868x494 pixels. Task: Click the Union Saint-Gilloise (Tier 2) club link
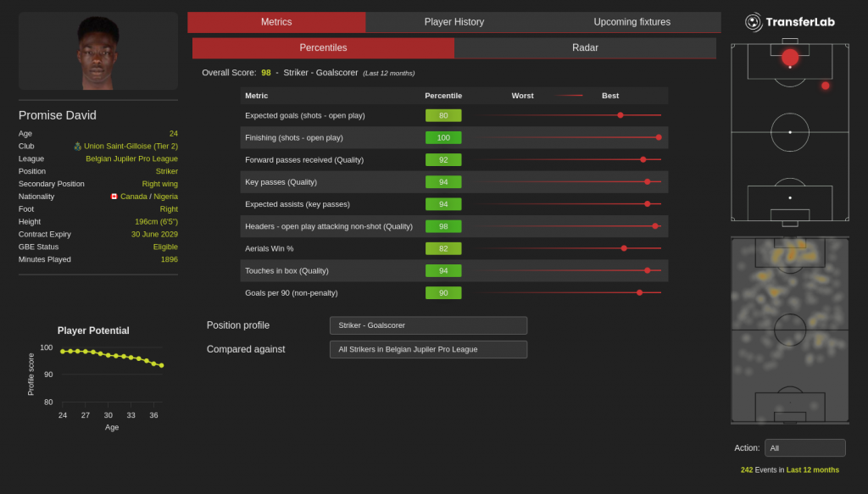coord(131,146)
